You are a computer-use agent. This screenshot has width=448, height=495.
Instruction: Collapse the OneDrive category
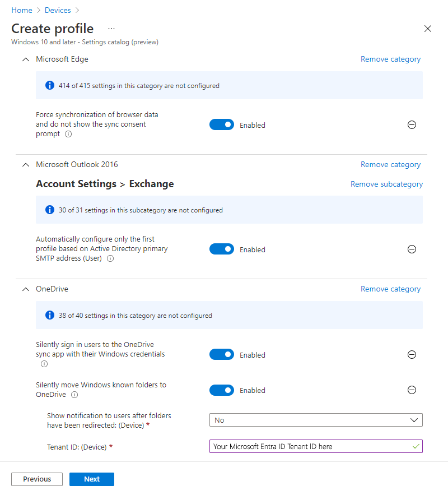coord(25,289)
